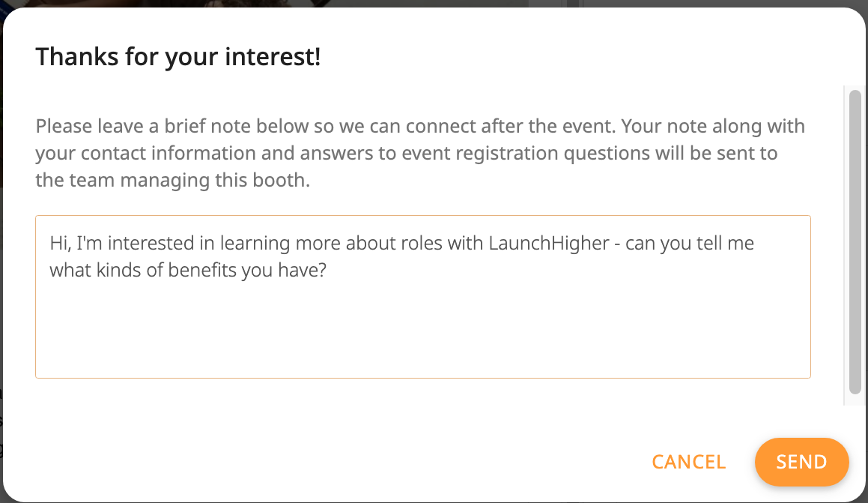Click the "Thanks for your interest!" heading
Screen dimensions: 868x503
178,57
